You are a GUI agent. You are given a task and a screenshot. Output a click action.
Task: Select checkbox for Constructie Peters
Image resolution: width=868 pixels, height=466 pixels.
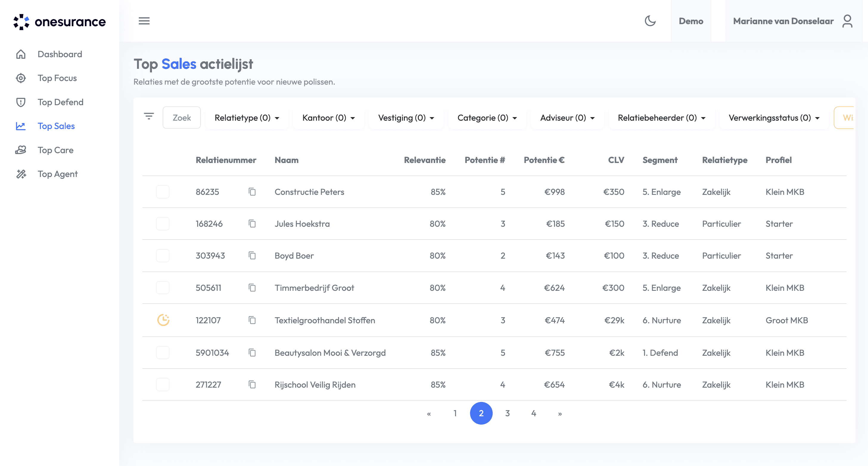point(163,192)
